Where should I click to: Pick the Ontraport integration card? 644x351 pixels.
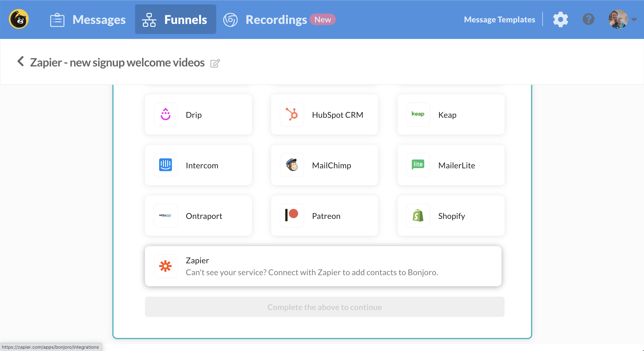click(x=198, y=215)
